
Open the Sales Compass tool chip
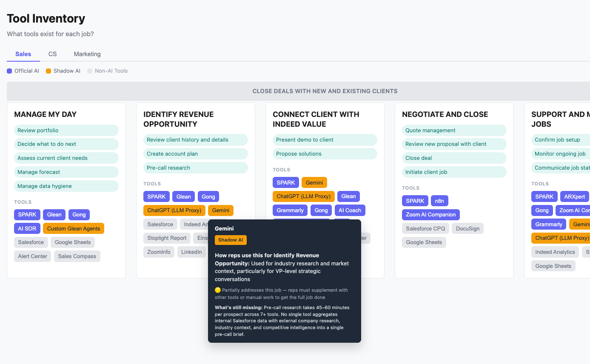point(77,256)
